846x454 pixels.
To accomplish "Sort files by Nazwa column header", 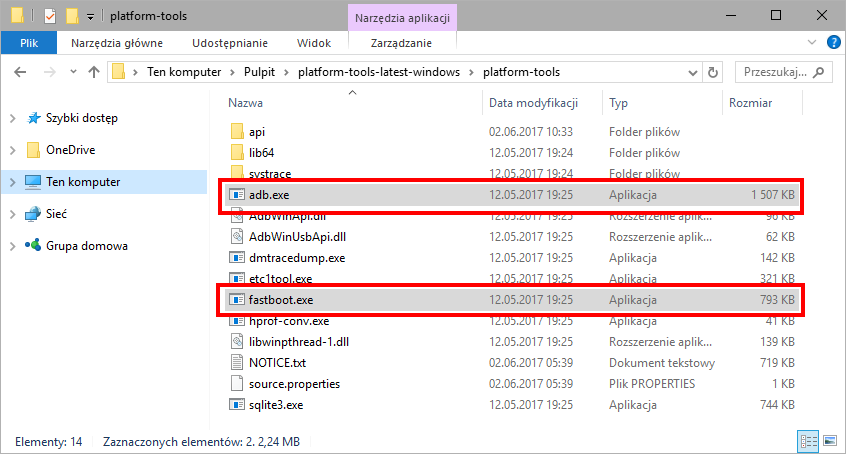I will pyautogui.click(x=246, y=103).
